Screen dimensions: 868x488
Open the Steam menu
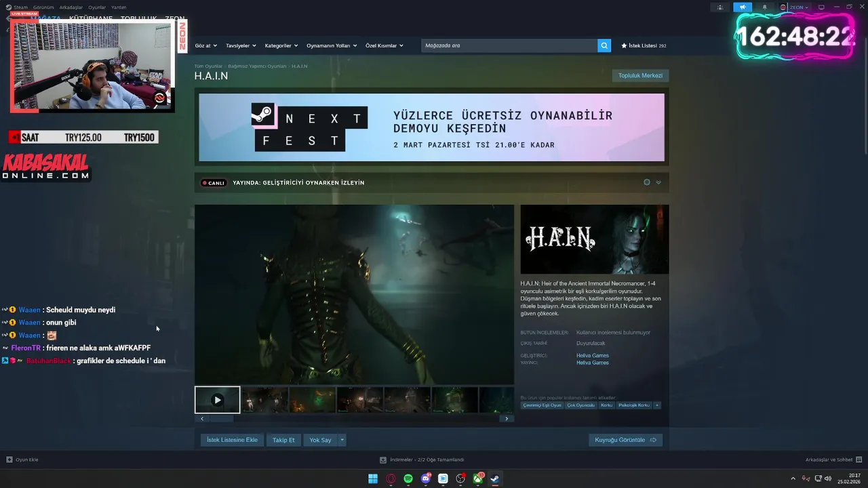click(x=21, y=7)
